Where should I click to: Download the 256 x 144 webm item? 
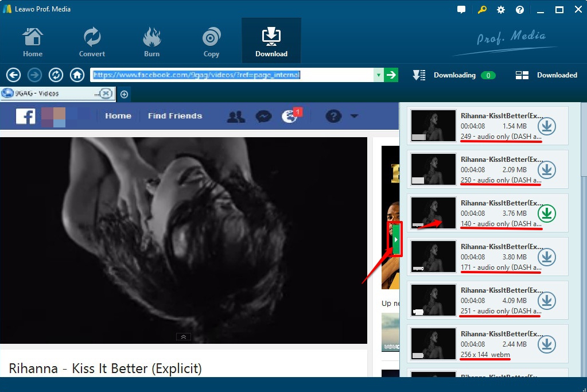(x=547, y=344)
